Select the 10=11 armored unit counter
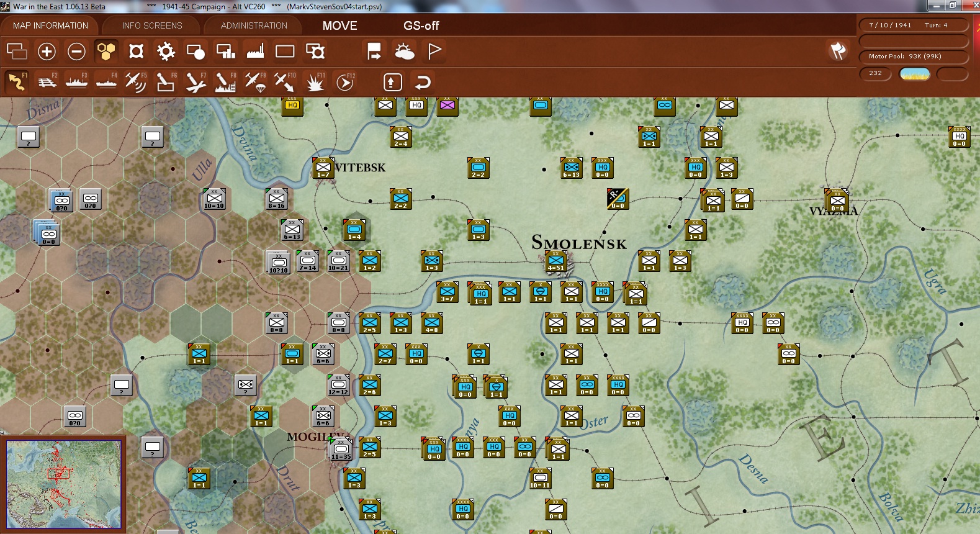Viewport: 980px width, 534px height. [540, 479]
